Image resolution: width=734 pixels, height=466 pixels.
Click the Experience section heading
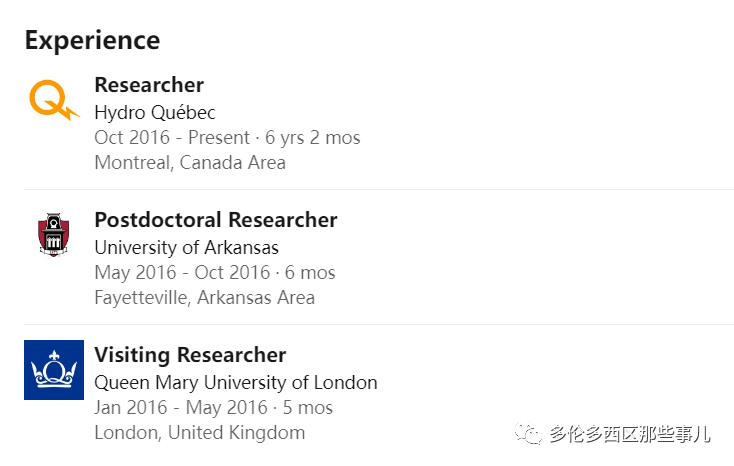tap(92, 40)
